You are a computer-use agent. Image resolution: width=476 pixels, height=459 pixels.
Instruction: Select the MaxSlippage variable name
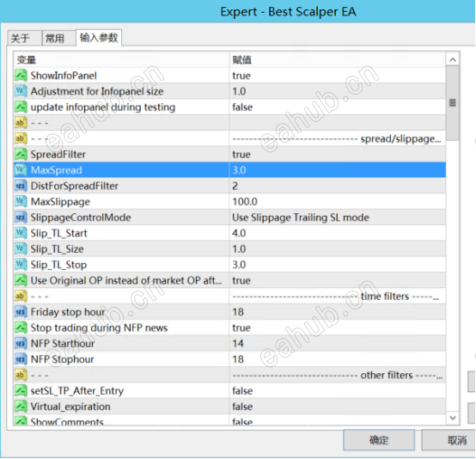tap(60, 202)
